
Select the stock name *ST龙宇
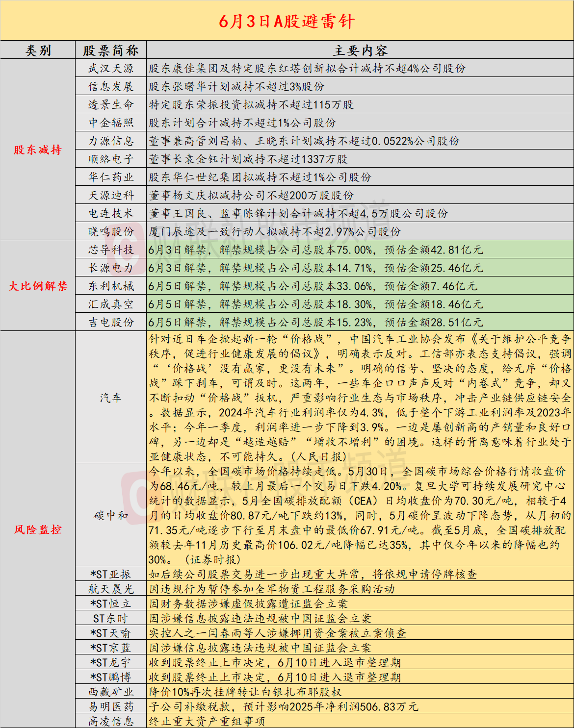pos(111,663)
